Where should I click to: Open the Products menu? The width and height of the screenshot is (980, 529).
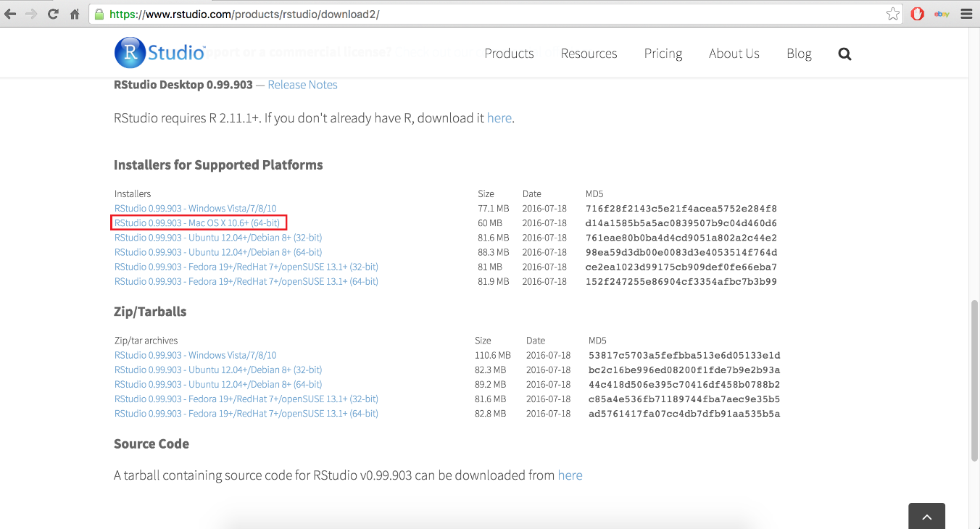click(509, 54)
